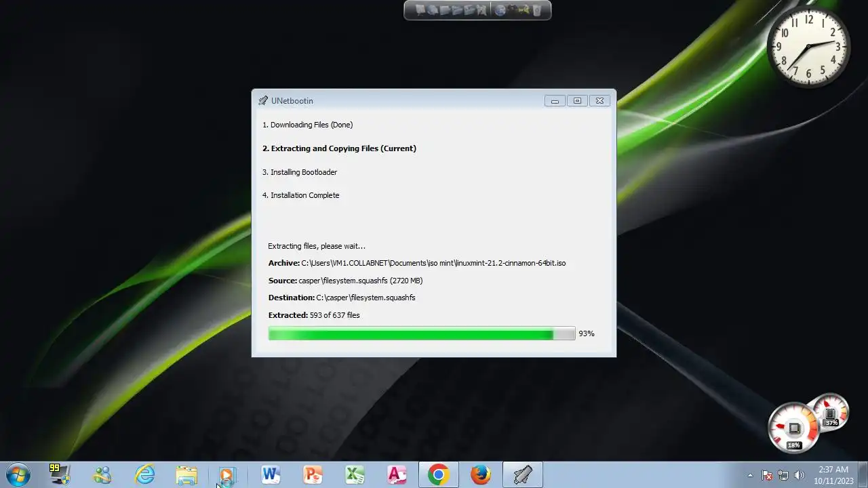This screenshot has width=868, height=488.
Task: Open the Windows Start orb
Action: pos(17,474)
